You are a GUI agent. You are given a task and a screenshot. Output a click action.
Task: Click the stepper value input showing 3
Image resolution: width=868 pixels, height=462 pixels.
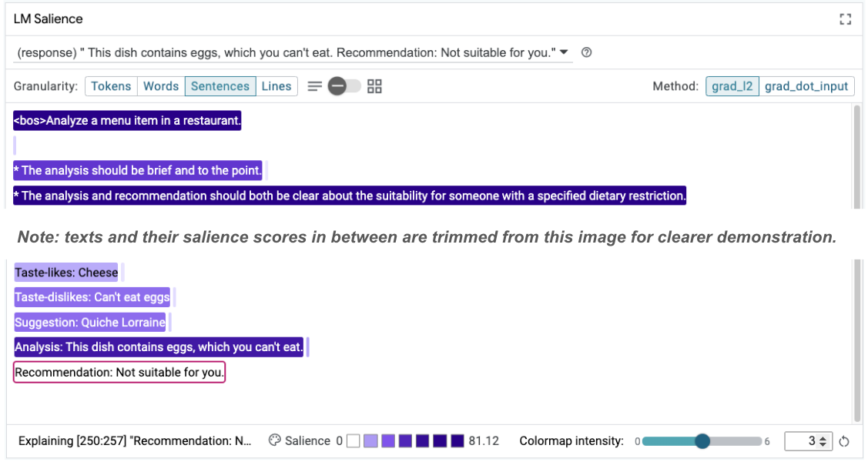click(806, 440)
